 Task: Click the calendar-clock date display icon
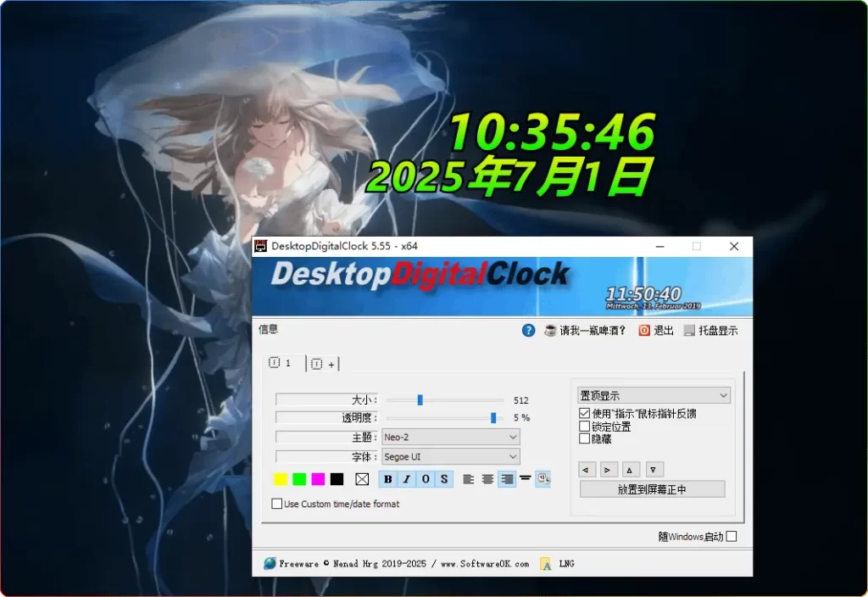coord(543,479)
